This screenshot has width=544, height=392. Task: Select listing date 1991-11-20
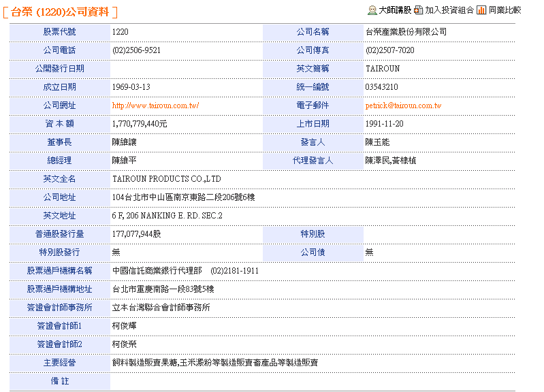pos(385,124)
